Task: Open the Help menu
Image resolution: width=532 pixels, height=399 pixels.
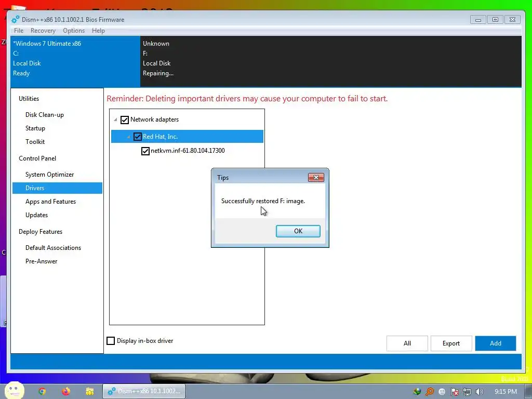Action: [x=98, y=31]
